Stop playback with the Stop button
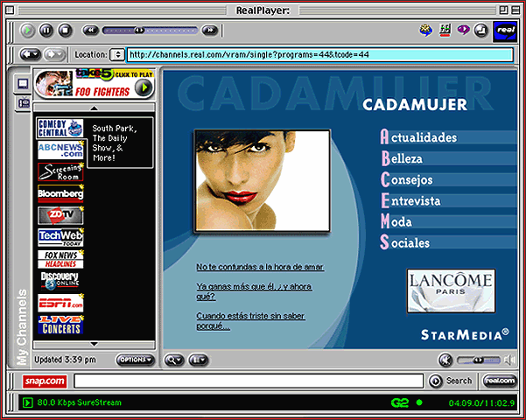 (x=66, y=31)
